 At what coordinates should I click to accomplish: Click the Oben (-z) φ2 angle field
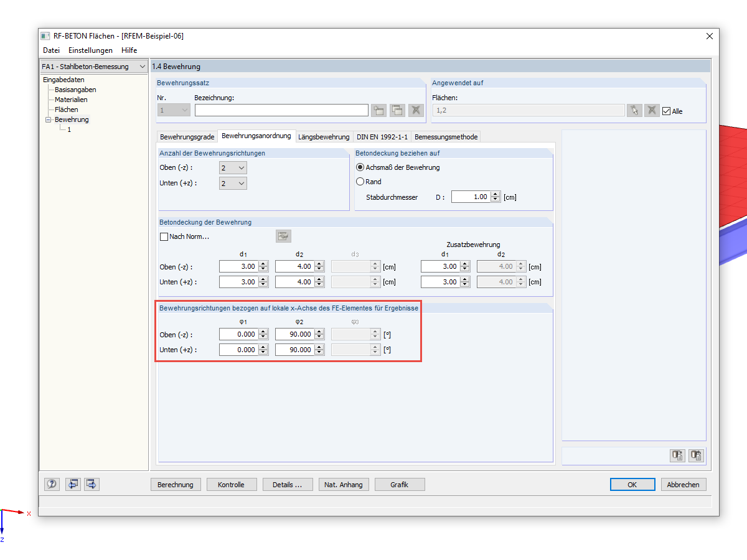[x=294, y=334]
